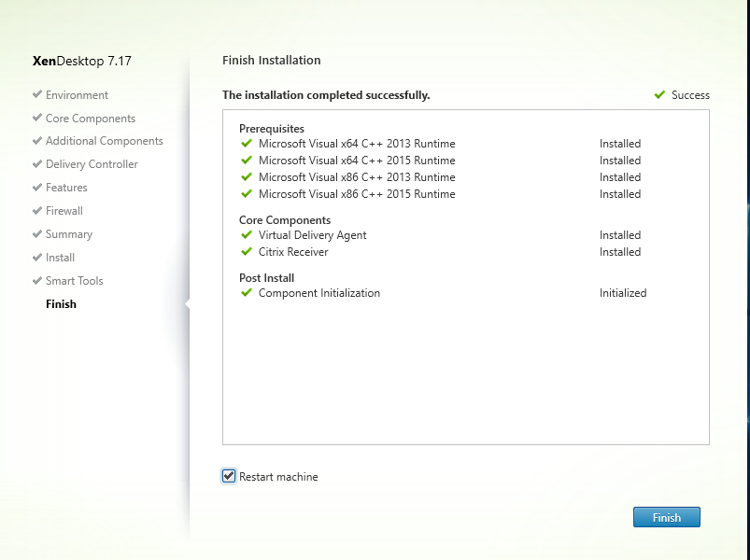The height and width of the screenshot is (560, 750).
Task: Click Installed status for x86 C++ 2015 Runtime
Action: tap(620, 194)
